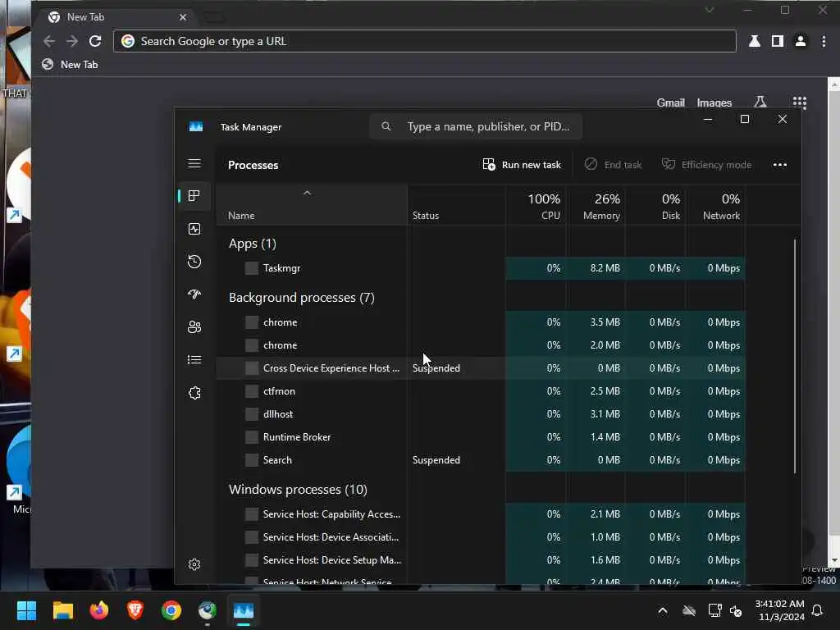Image resolution: width=840 pixels, height=630 pixels.
Task: Sort by Name column header
Action: click(312, 205)
